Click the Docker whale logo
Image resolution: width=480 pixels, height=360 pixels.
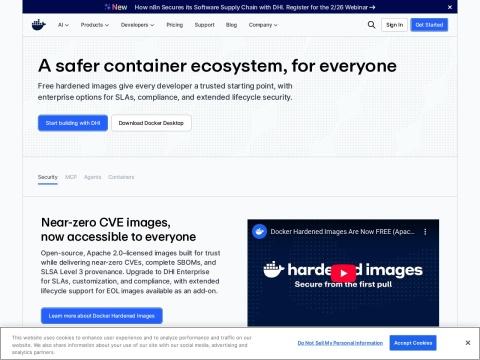click(39, 25)
